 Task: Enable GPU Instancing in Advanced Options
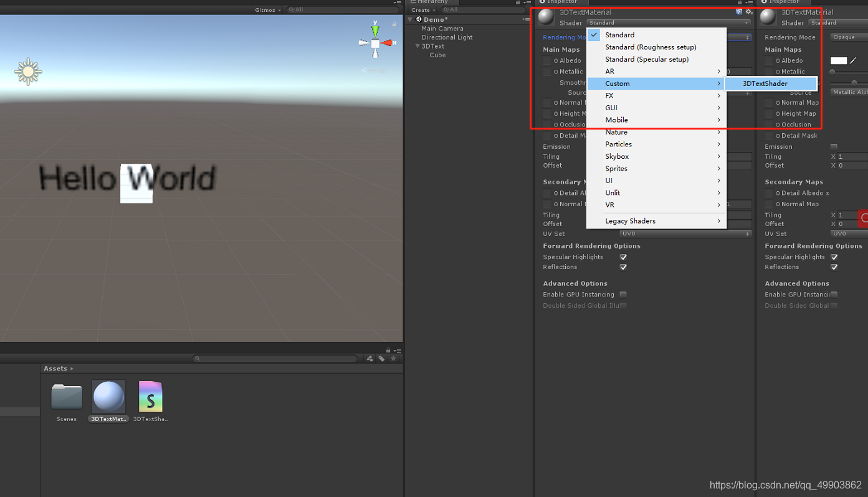(623, 294)
